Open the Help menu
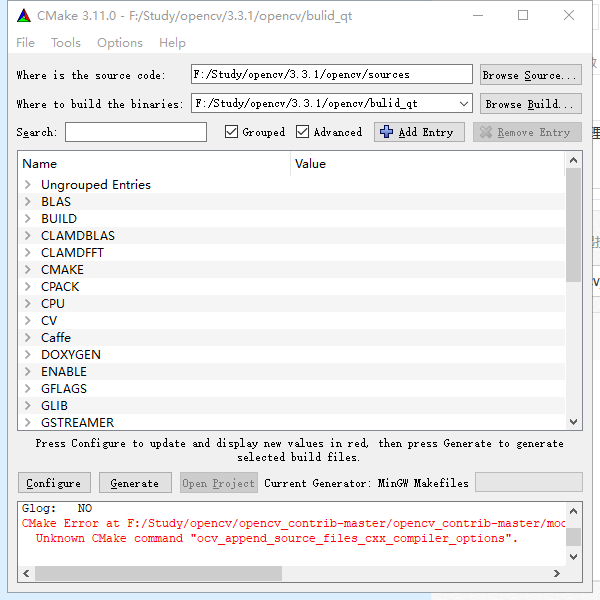Screen dimensions: 600x600 click(x=172, y=43)
